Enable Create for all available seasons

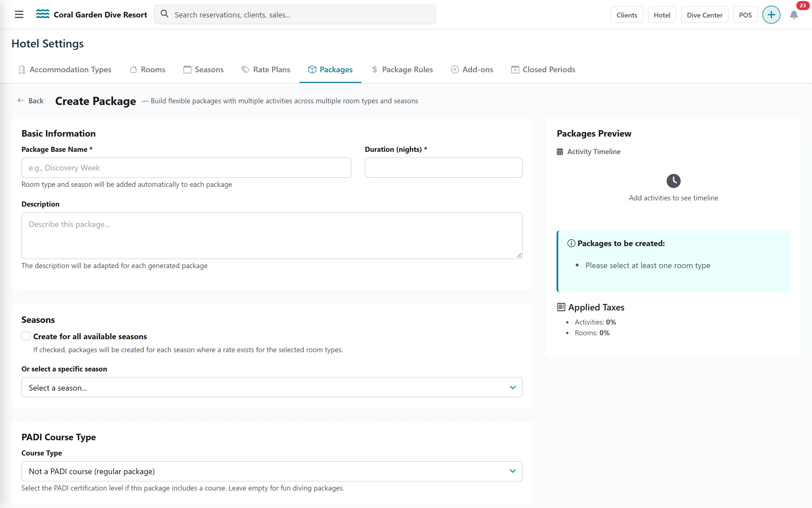tap(26, 336)
